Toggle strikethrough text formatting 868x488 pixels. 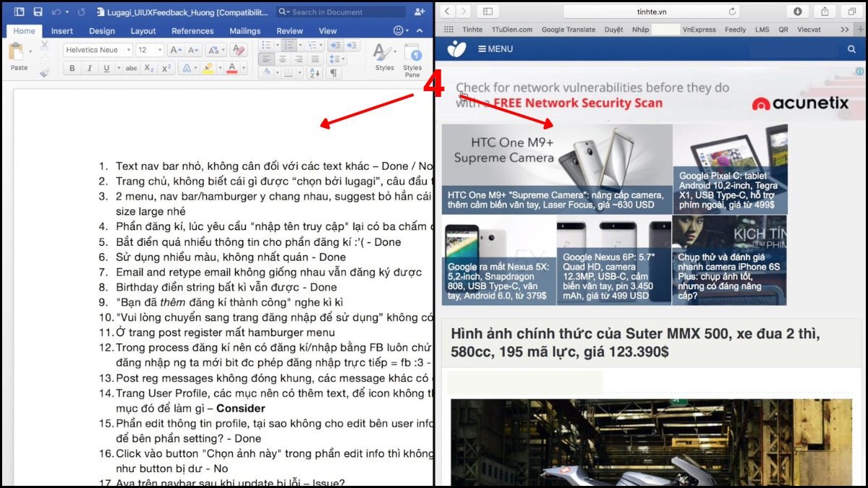[131, 68]
